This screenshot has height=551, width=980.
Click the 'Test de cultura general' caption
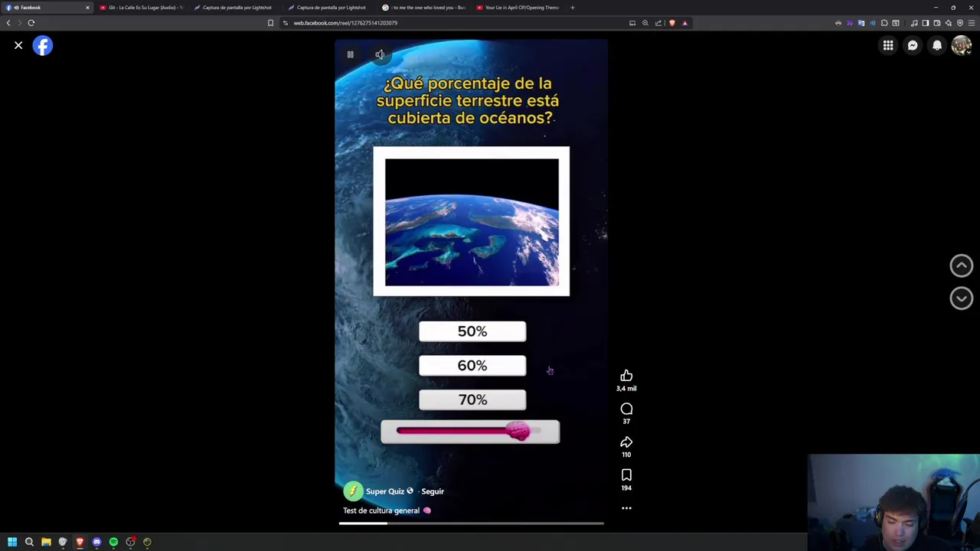click(381, 510)
